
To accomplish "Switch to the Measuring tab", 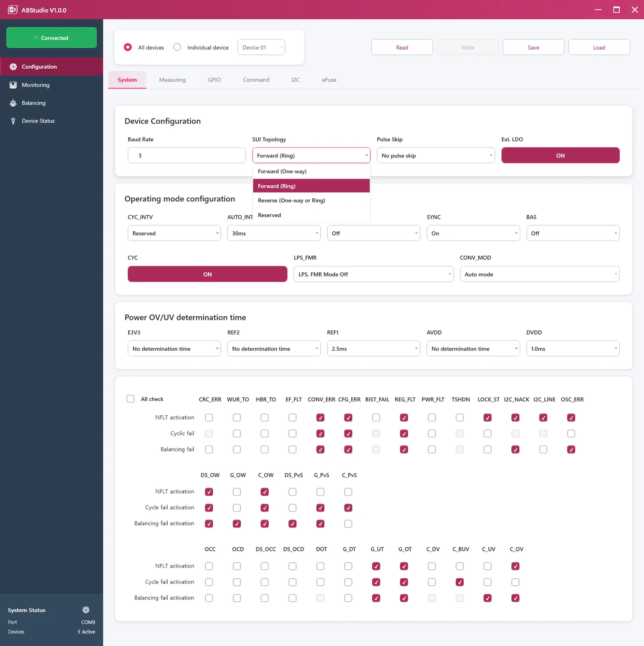I will [172, 80].
